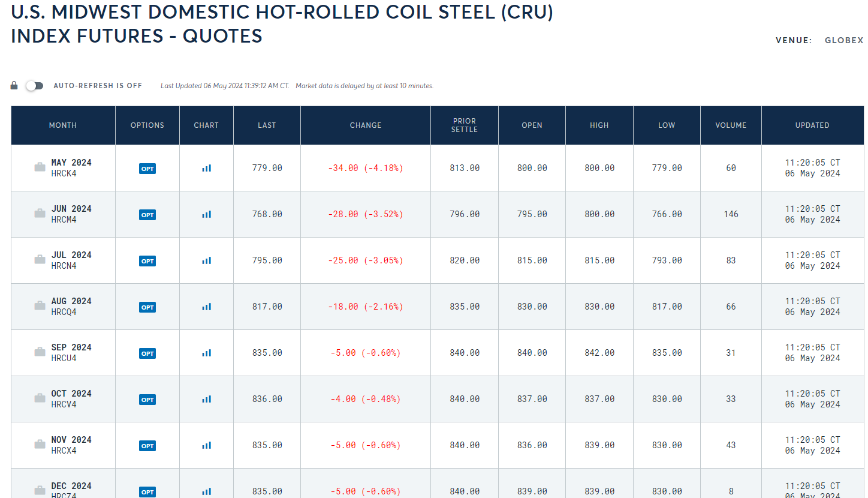Click the briefcase icon beside MAY 2024
The image size is (868, 498).
pos(40,167)
